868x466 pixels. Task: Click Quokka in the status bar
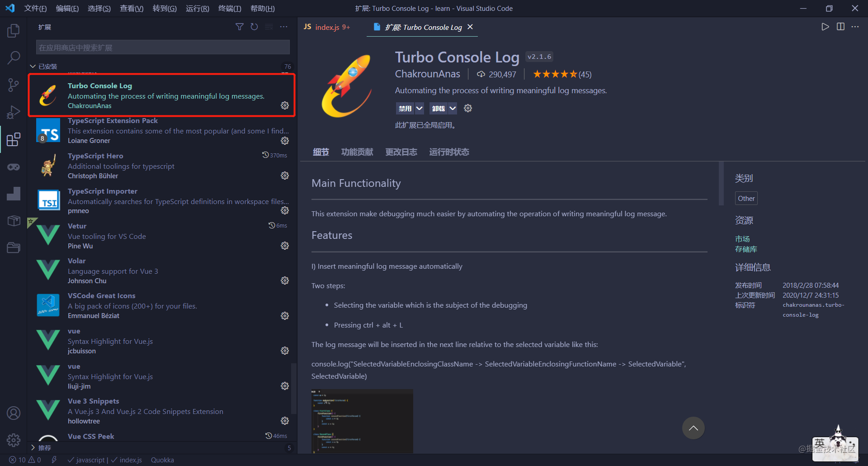pyautogui.click(x=162, y=460)
